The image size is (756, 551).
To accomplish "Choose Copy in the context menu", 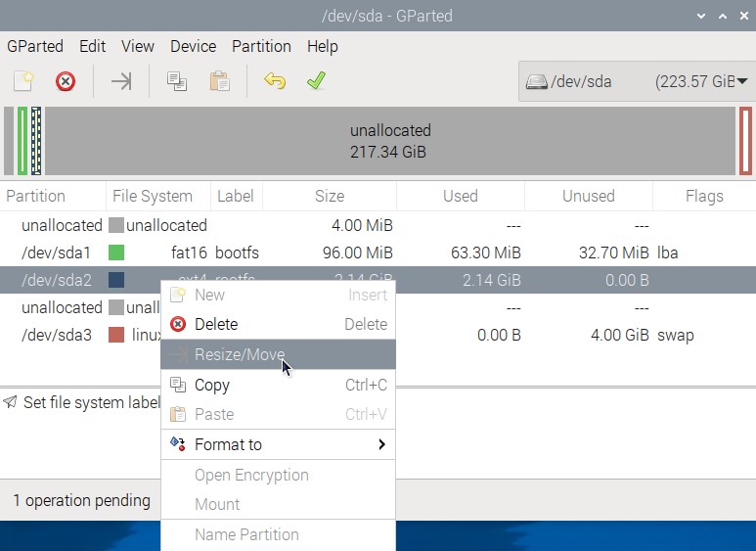I will point(278,385).
